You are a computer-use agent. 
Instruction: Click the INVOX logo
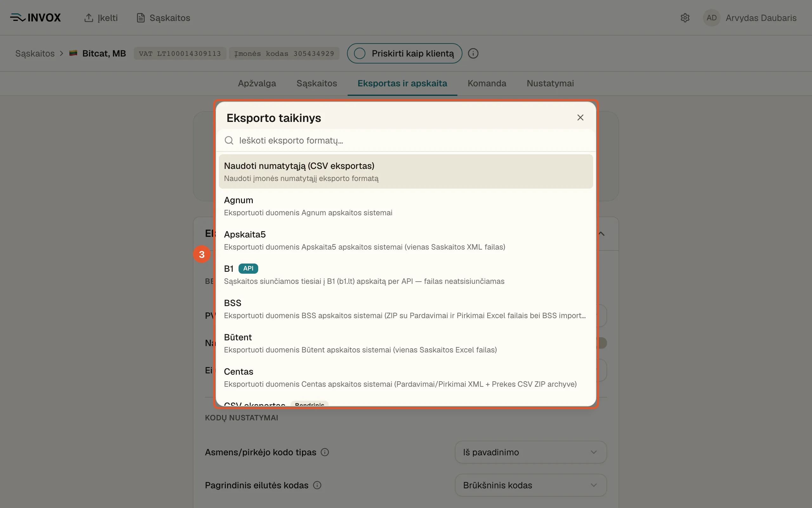pos(36,18)
